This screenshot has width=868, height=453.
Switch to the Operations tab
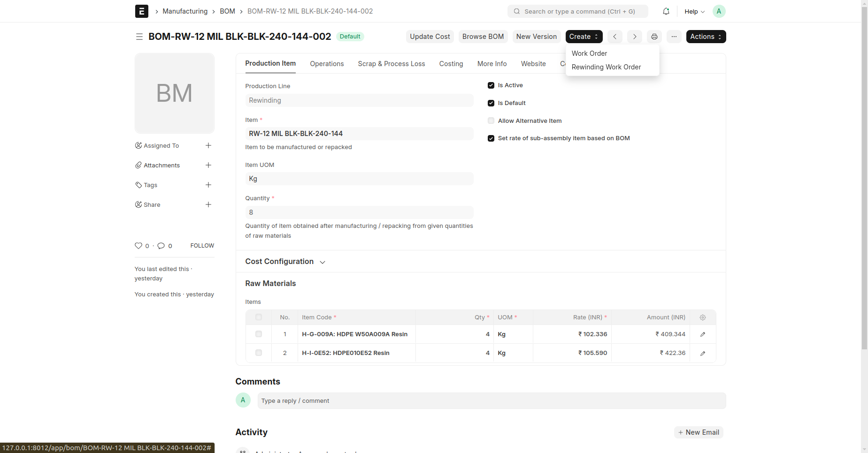click(327, 64)
